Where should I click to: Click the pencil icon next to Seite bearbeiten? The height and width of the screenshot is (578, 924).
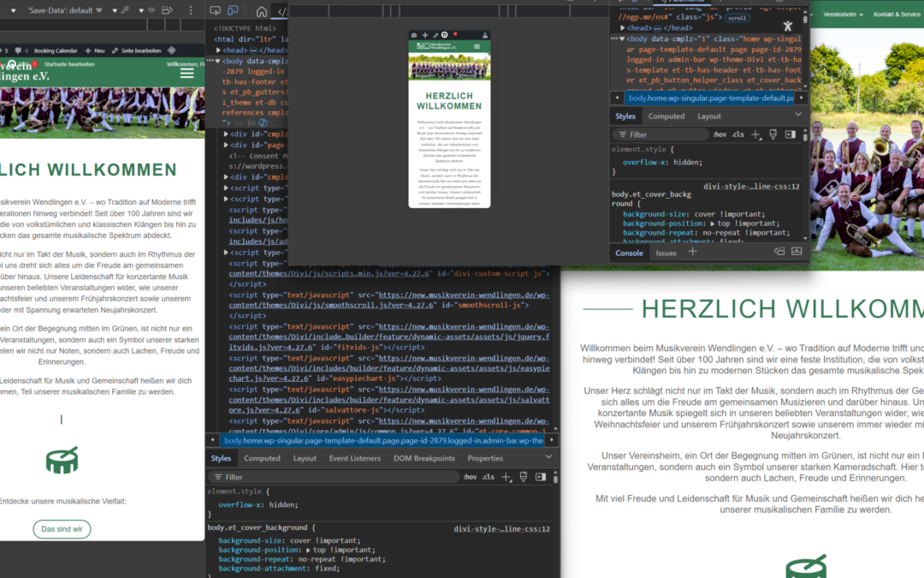click(x=115, y=51)
